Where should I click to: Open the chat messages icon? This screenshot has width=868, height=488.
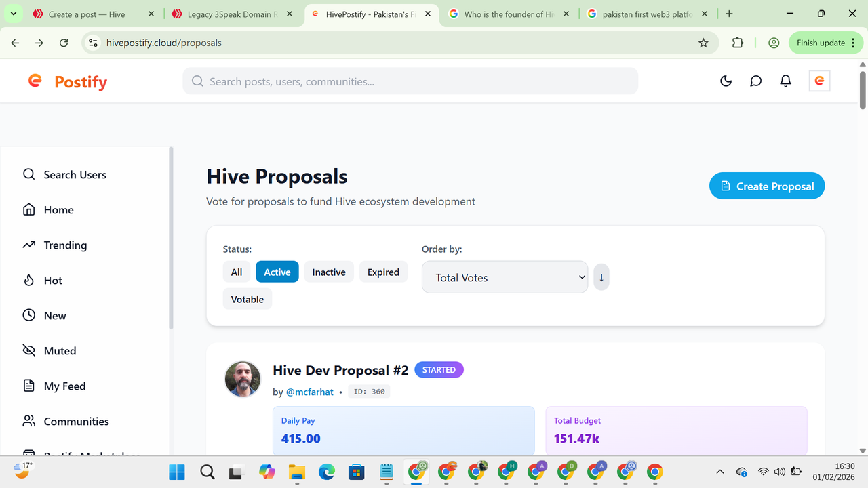[756, 81]
